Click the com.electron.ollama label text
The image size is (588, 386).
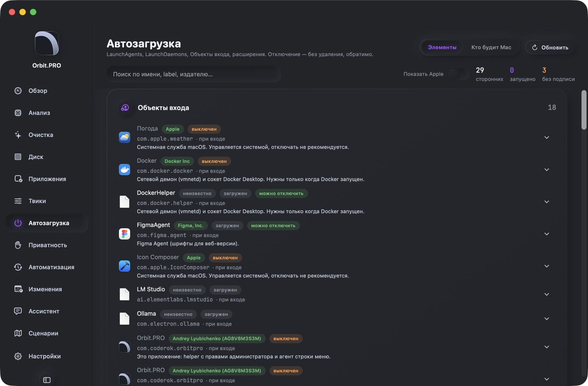coord(168,324)
